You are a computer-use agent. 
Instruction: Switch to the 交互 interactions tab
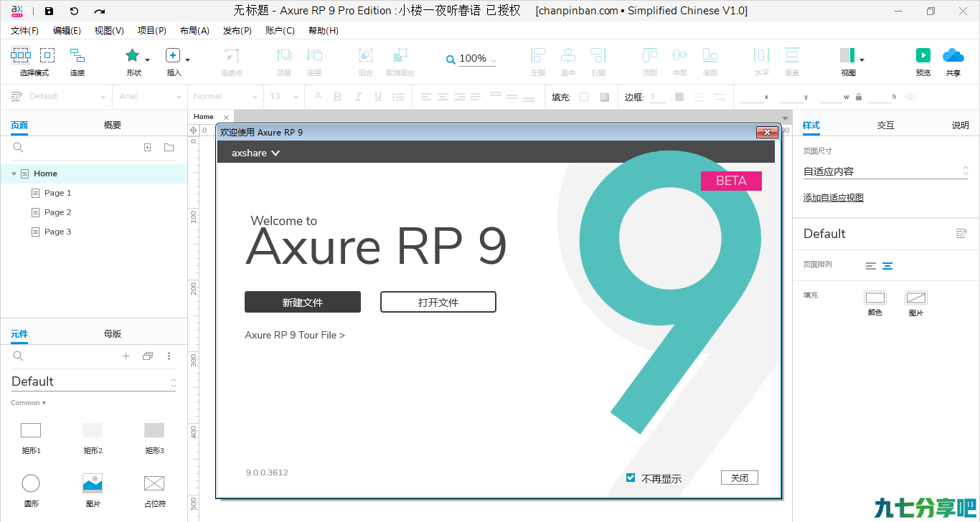(x=886, y=125)
